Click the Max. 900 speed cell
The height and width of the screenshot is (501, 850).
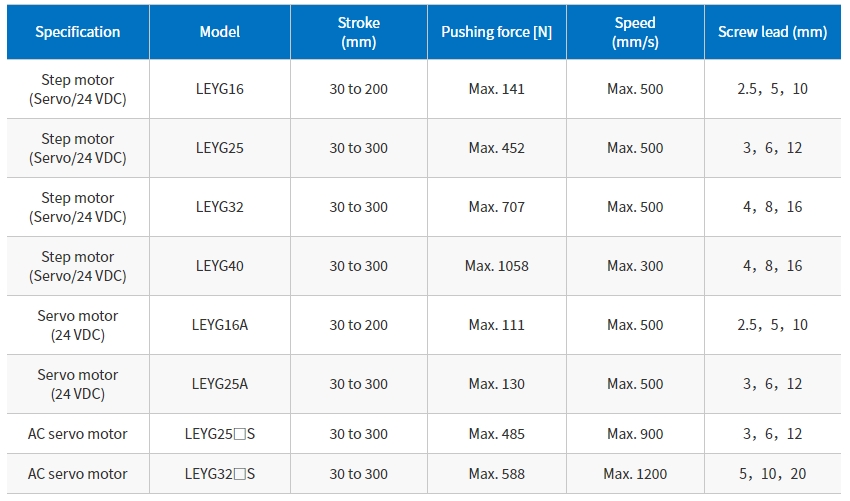coord(635,434)
